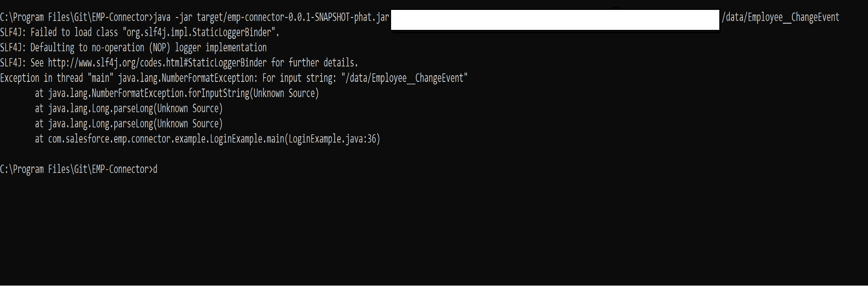Click the second Long.parseLong stack frame
The width and height of the screenshot is (868, 298).
[135, 124]
